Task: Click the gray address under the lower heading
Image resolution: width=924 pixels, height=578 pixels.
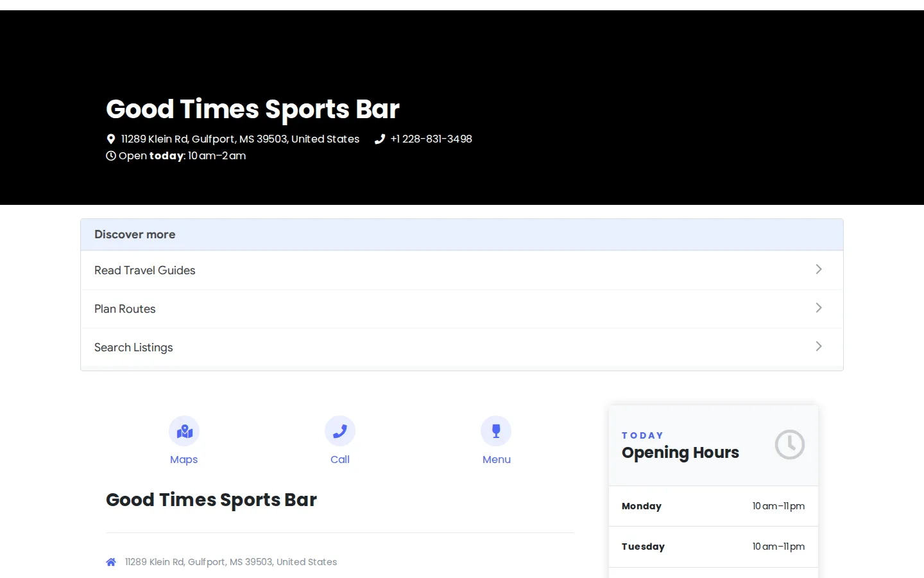Action: [231, 562]
